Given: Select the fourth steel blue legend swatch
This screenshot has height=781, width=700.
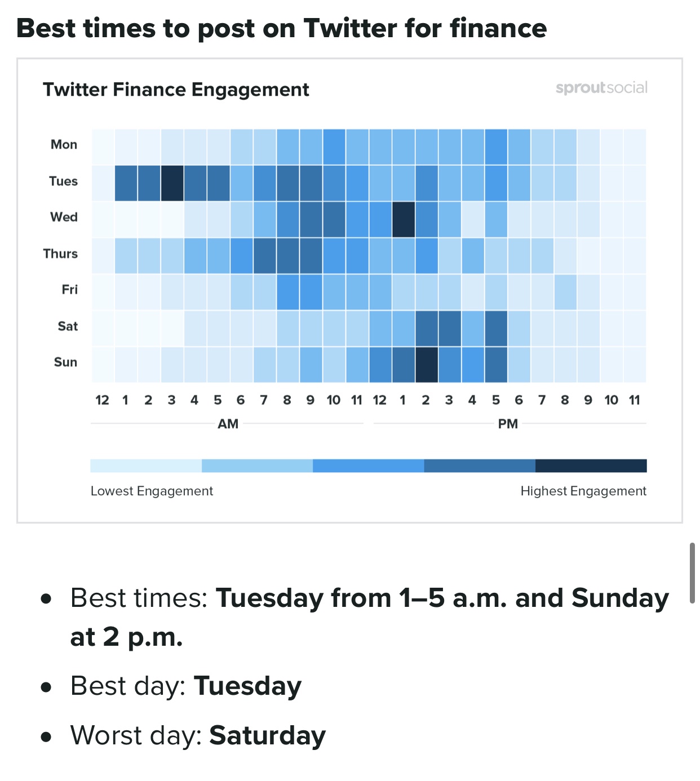Looking at the screenshot, I should point(479,465).
